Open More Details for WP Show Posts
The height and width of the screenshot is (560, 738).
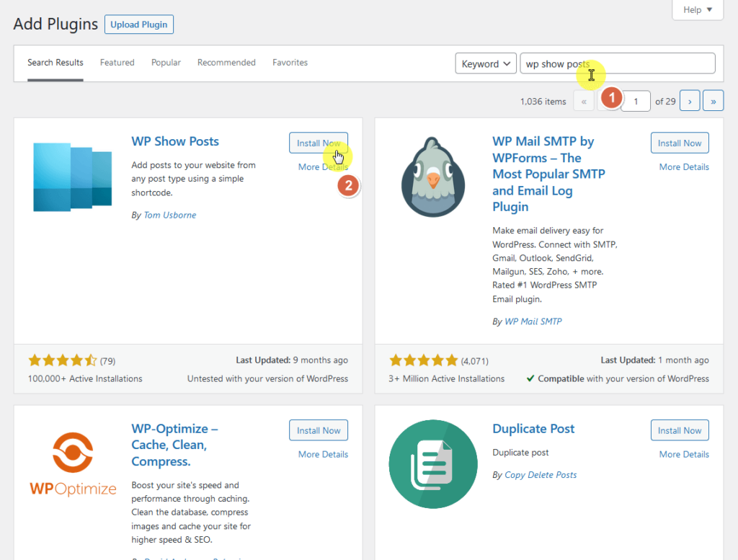pyautogui.click(x=323, y=167)
